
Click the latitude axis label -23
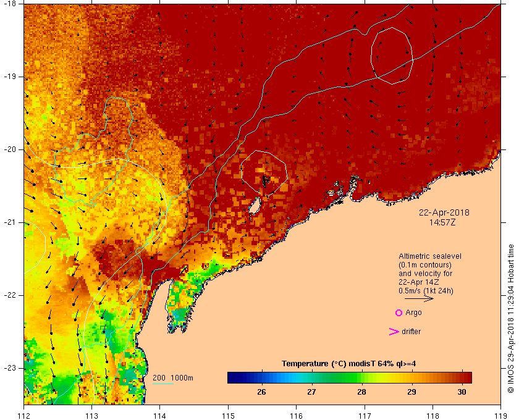tap(10, 368)
